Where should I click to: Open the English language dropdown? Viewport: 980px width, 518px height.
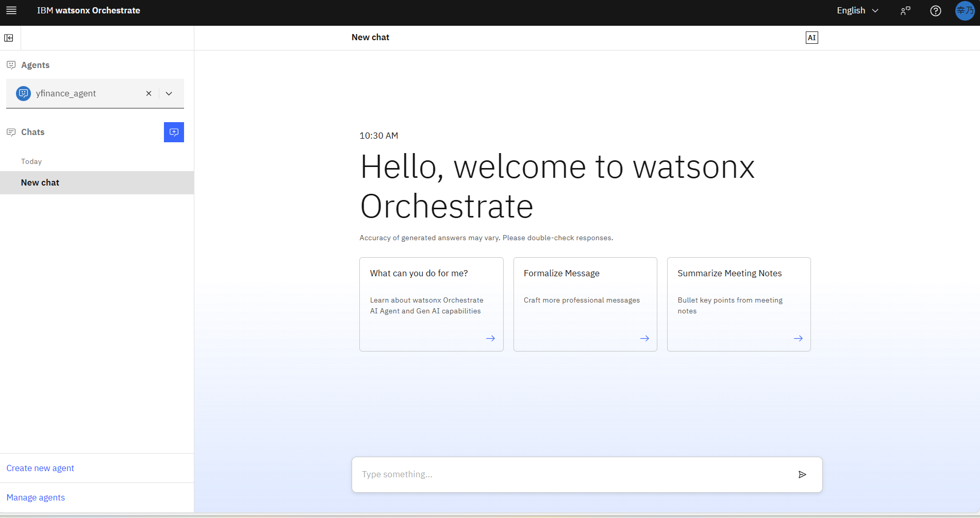(857, 10)
